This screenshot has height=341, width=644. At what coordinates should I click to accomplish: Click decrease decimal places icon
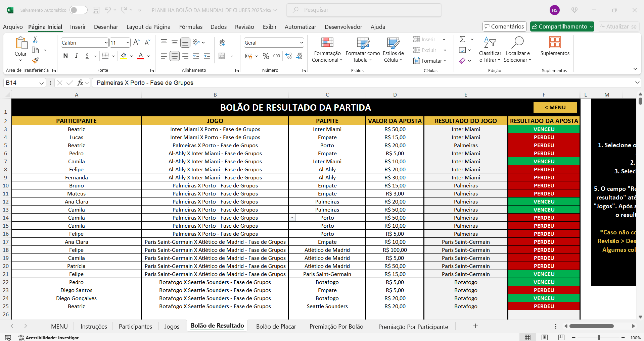tap(299, 56)
